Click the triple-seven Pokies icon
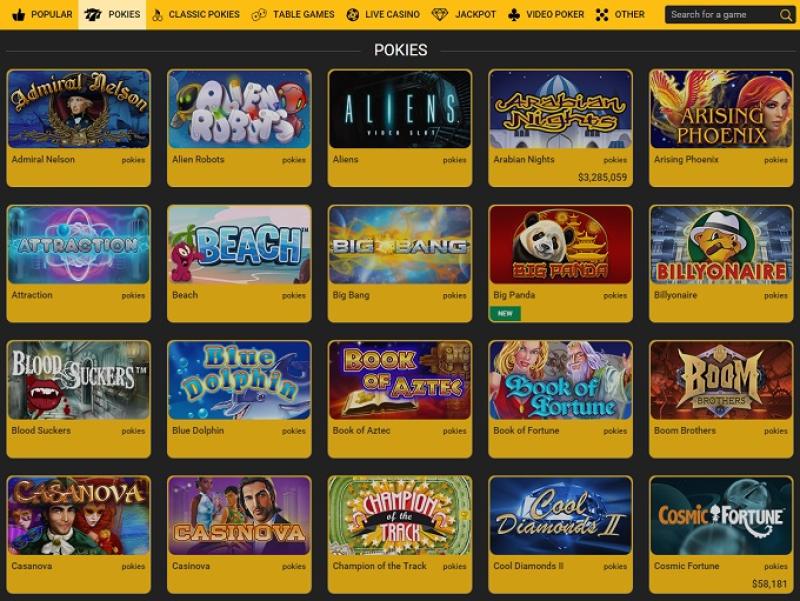The height and width of the screenshot is (601, 800). click(x=92, y=15)
